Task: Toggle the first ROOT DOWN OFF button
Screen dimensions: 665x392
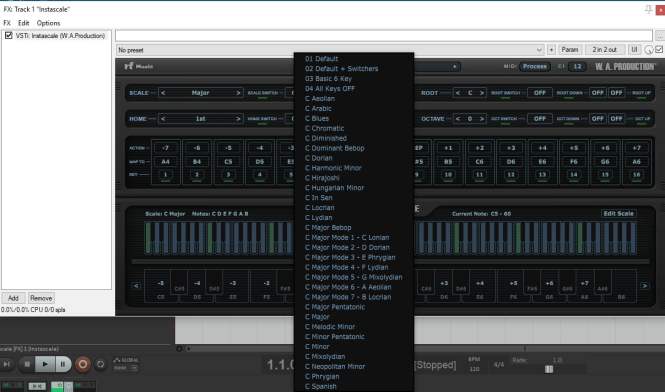Action: pyautogui.click(x=598, y=92)
